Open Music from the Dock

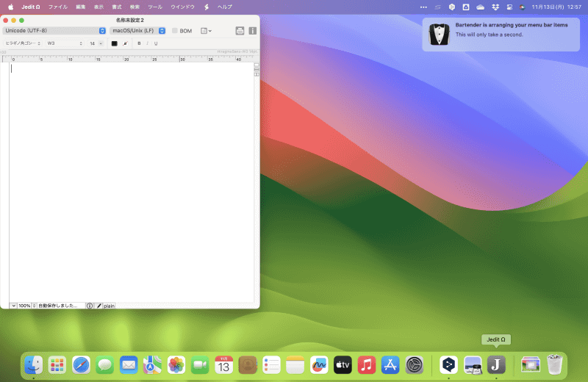367,365
